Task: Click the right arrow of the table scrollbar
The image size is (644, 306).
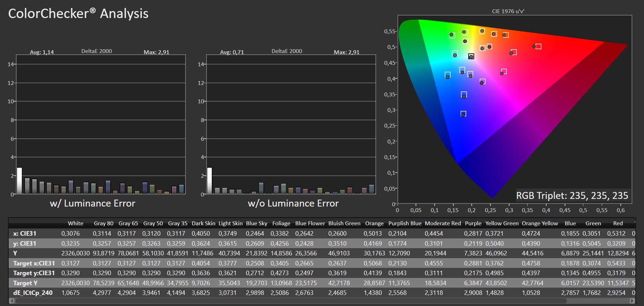Action: tap(632, 301)
